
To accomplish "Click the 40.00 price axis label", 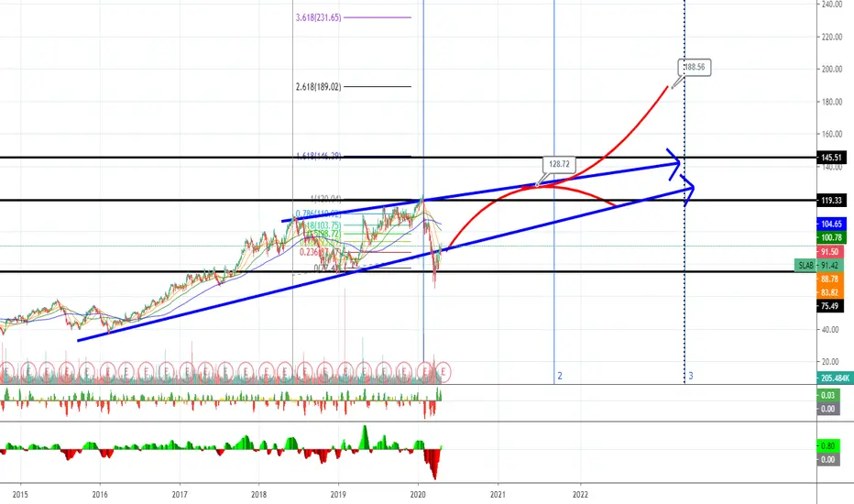I will point(830,330).
